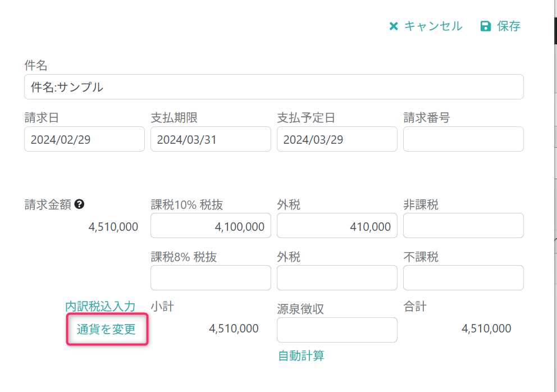This screenshot has width=557, height=392.
Task: Edit the 外税 field showing 410,000
Action: 337,226
